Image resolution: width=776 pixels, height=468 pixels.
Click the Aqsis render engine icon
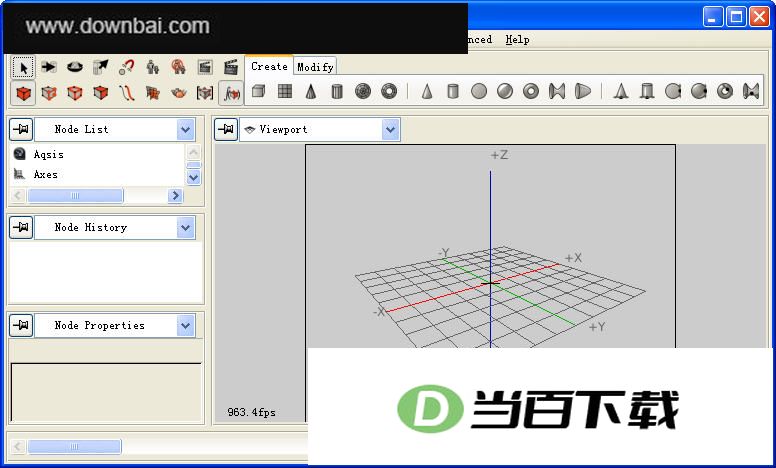tap(20, 154)
